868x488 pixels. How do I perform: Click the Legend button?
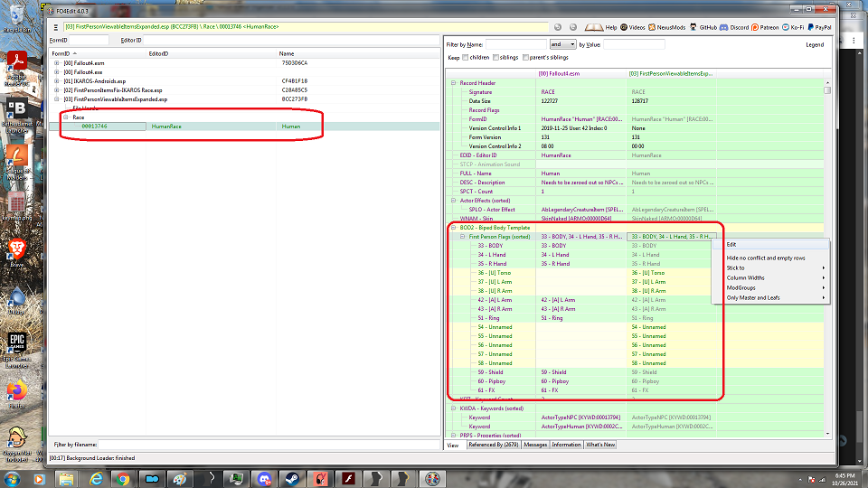815,45
